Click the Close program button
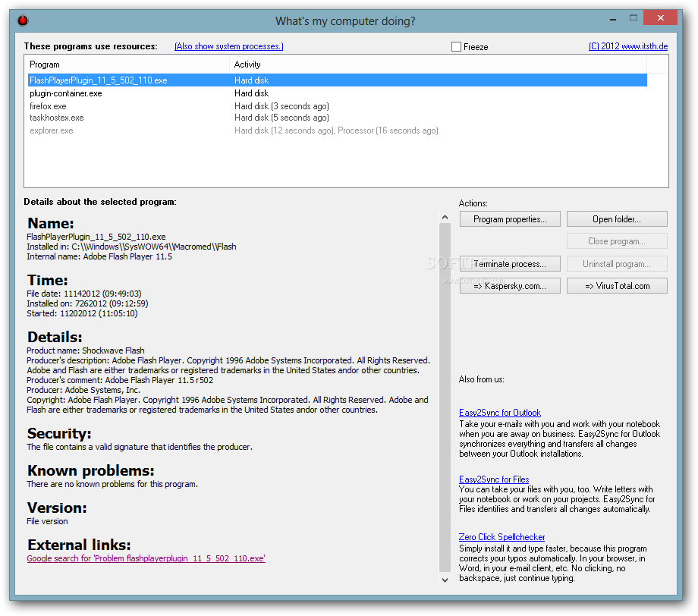Screen dimensions: 698x616 pyautogui.click(x=617, y=241)
